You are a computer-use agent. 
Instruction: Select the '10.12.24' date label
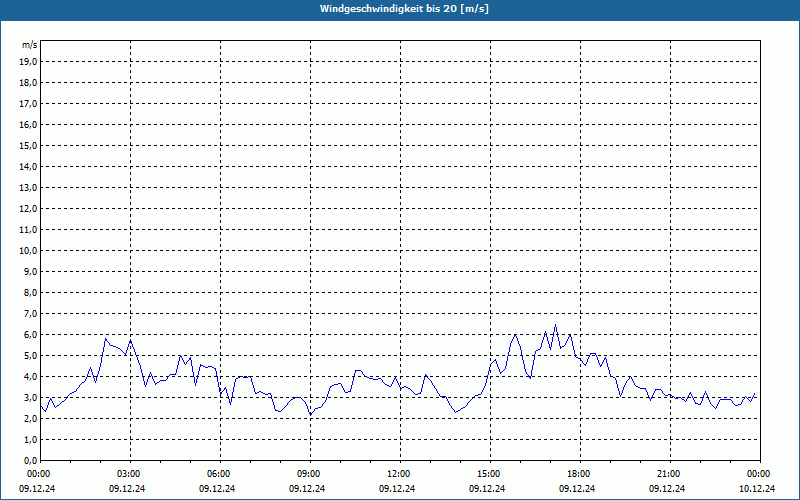coord(757,488)
